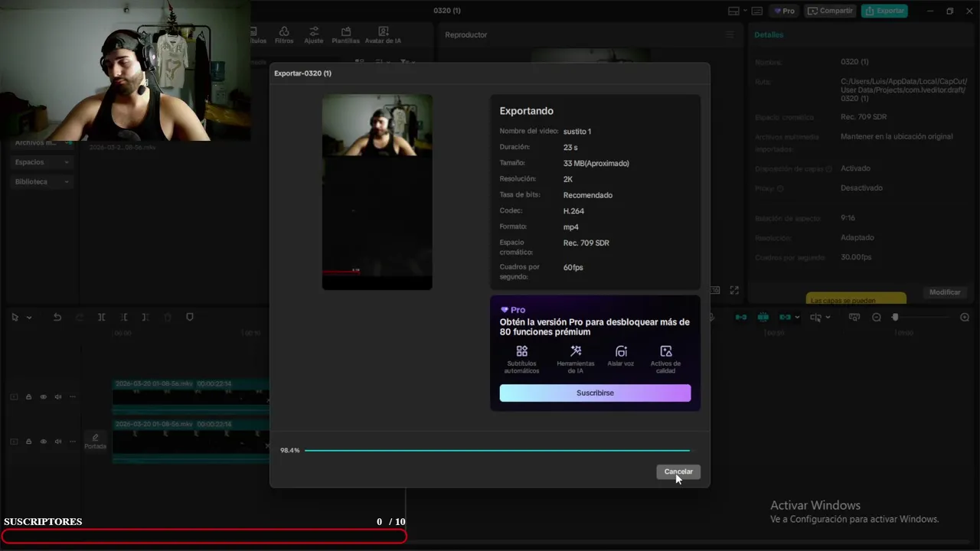Select the arrow pointer tool in timeline
Viewport: 980px width, 551px height.
pyautogui.click(x=15, y=317)
